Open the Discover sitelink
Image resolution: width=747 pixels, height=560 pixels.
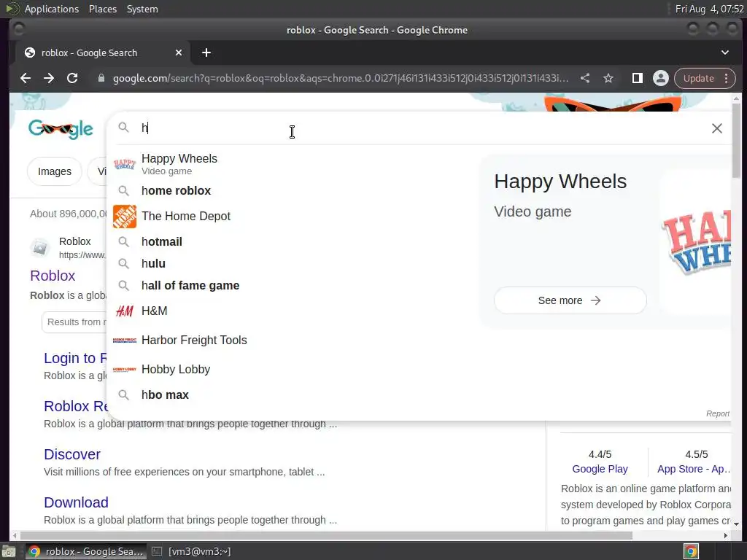pos(72,454)
